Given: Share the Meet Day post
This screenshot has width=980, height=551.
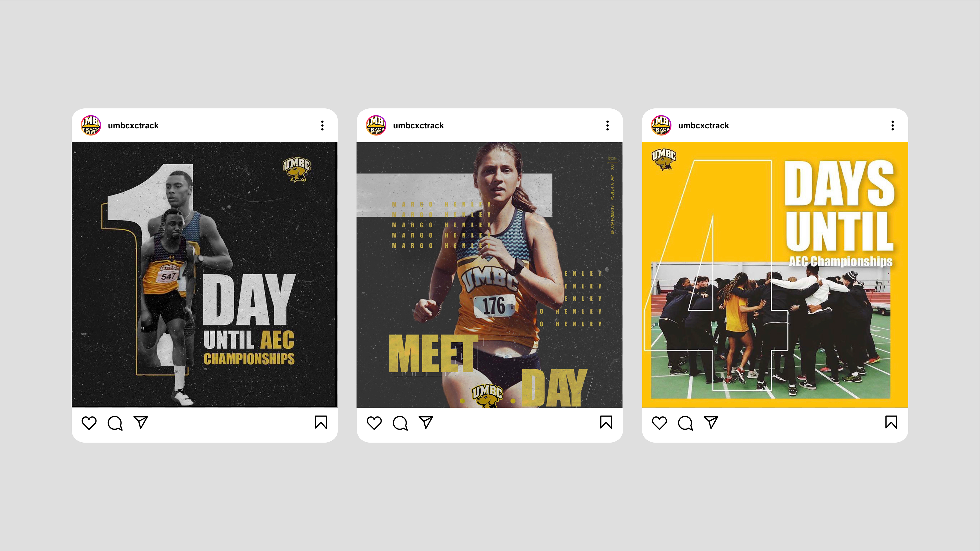Looking at the screenshot, I should 426,422.
